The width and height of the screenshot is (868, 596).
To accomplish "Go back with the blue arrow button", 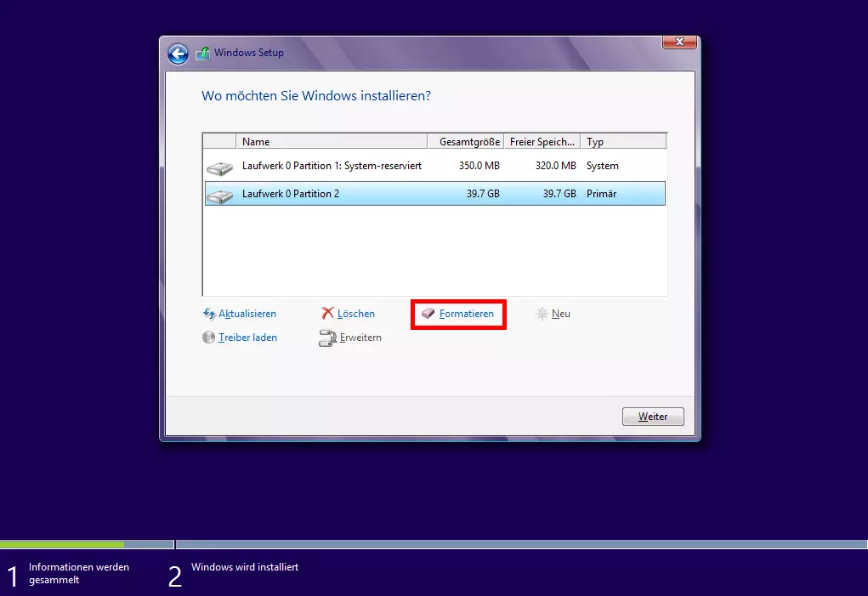I will point(178,54).
